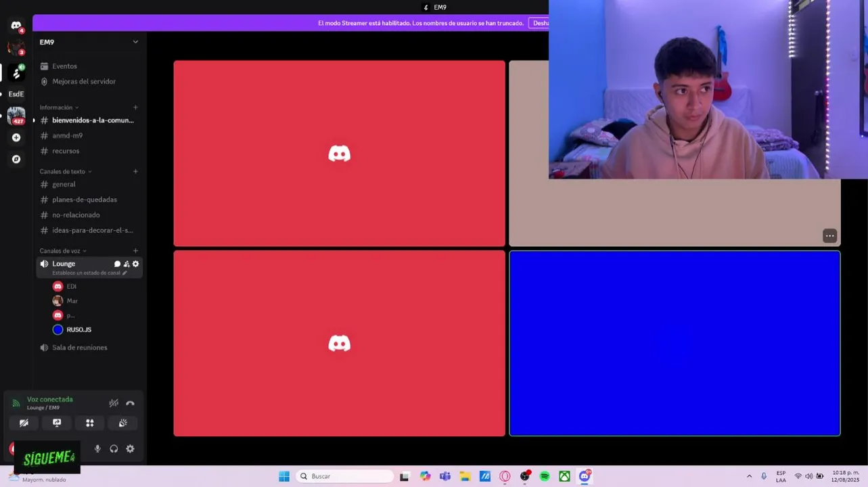Switch to Discord from the taskbar
Screen dimensions: 868x487
pos(585,476)
